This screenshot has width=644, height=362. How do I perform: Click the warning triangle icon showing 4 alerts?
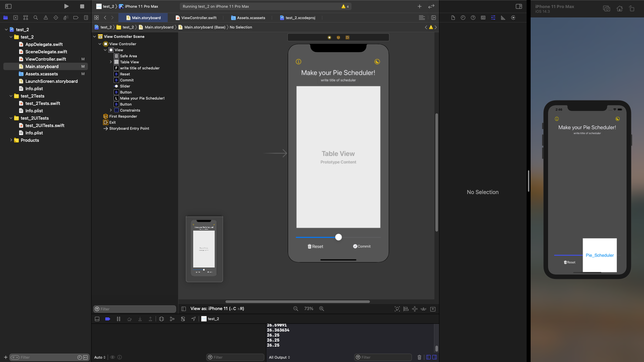(344, 6)
